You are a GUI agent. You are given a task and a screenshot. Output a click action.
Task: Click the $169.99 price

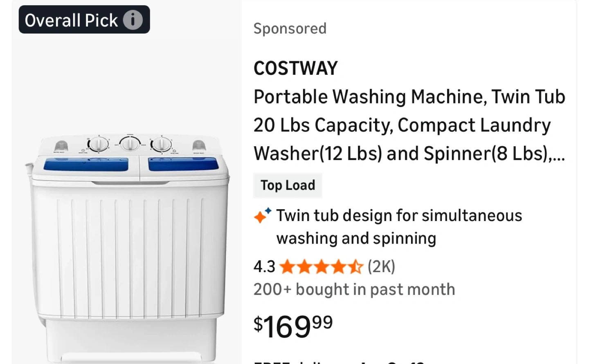pos(293,326)
